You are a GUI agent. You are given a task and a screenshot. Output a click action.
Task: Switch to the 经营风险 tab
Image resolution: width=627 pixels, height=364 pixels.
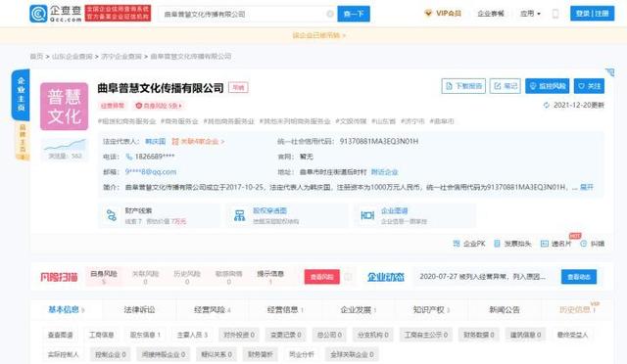coord(213,309)
